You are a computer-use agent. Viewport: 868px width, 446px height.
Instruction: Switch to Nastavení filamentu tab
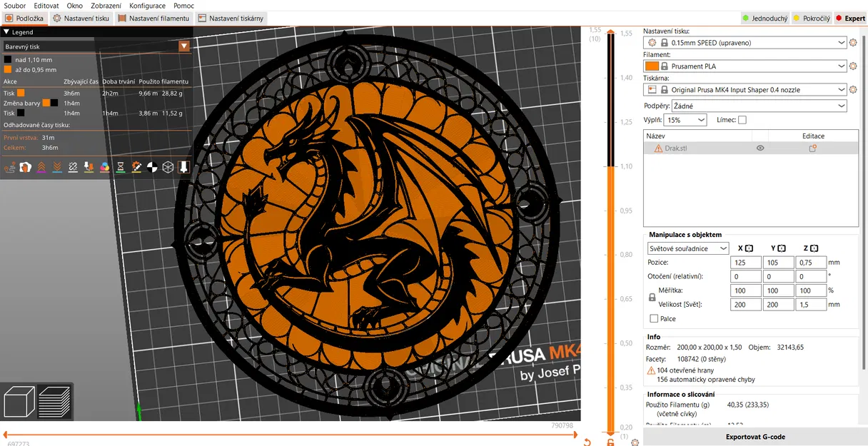pos(153,18)
